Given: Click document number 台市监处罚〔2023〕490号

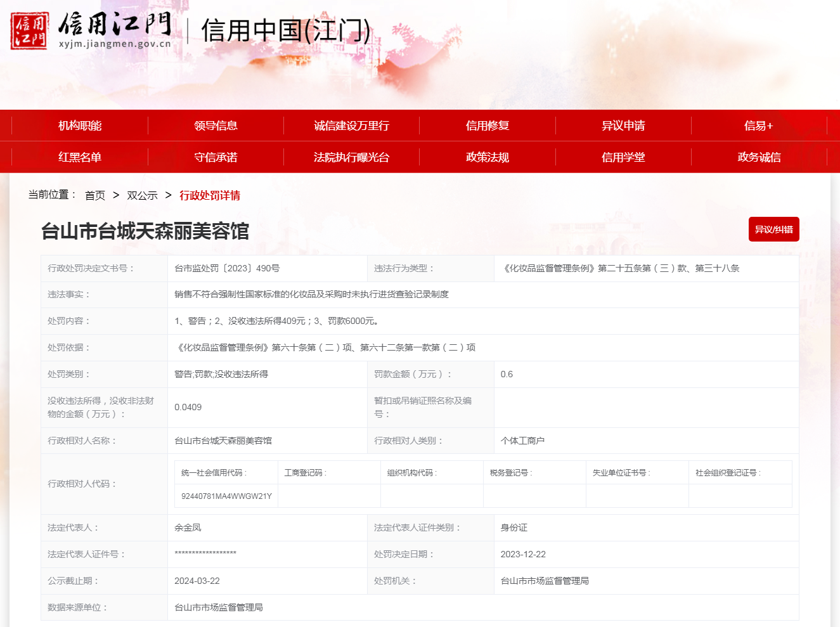Looking at the screenshot, I should point(227,268).
